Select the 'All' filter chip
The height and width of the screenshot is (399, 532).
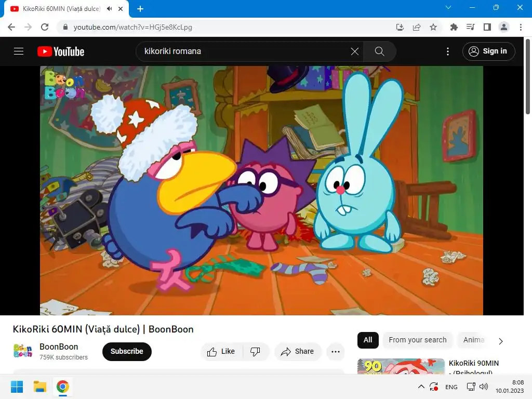pyautogui.click(x=368, y=340)
